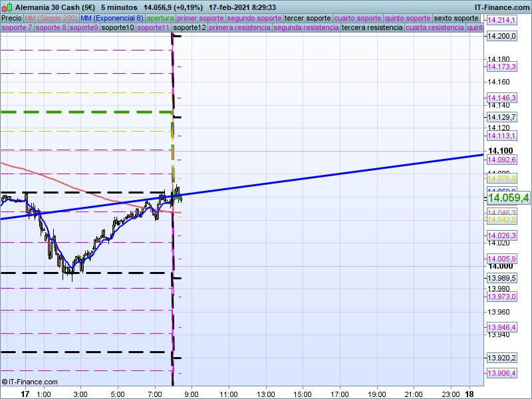Click the tercer soporte label
Viewport: 532px width, 399px height.
(307, 18)
